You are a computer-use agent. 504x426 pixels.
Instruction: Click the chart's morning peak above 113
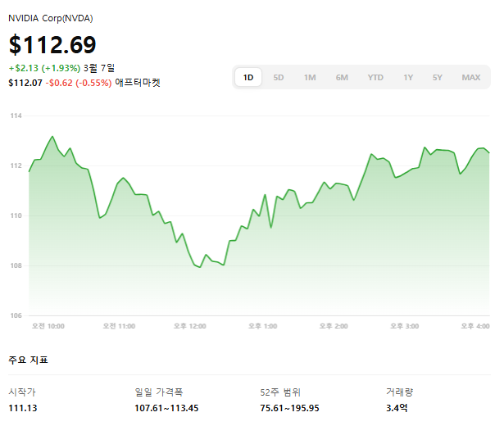pyautogui.click(x=52, y=137)
